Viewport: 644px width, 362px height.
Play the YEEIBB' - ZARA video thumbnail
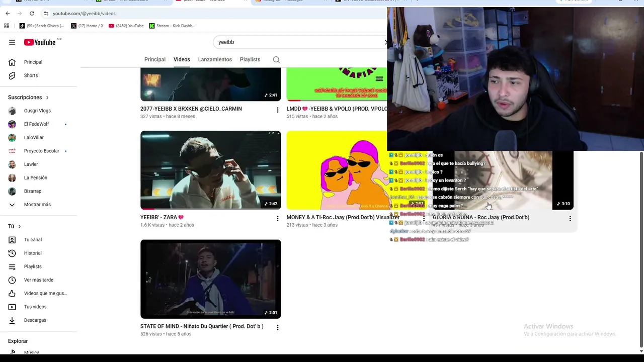[x=211, y=170]
